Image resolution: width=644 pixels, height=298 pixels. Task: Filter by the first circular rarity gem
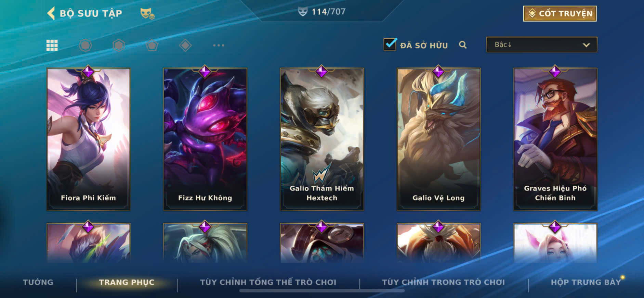coord(86,45)
